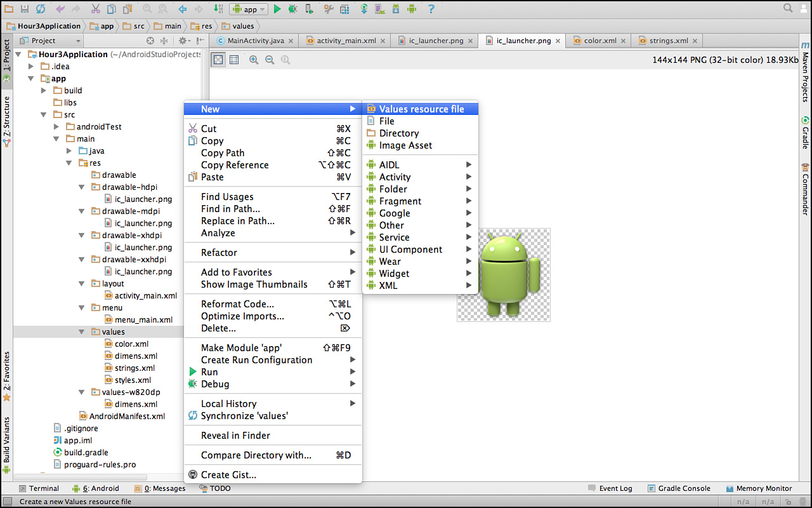Image resolution: width=812 pixels, height=508 pixels.
Task: Open the 2: Favorites side panel
Action: (x=6, y=376)
